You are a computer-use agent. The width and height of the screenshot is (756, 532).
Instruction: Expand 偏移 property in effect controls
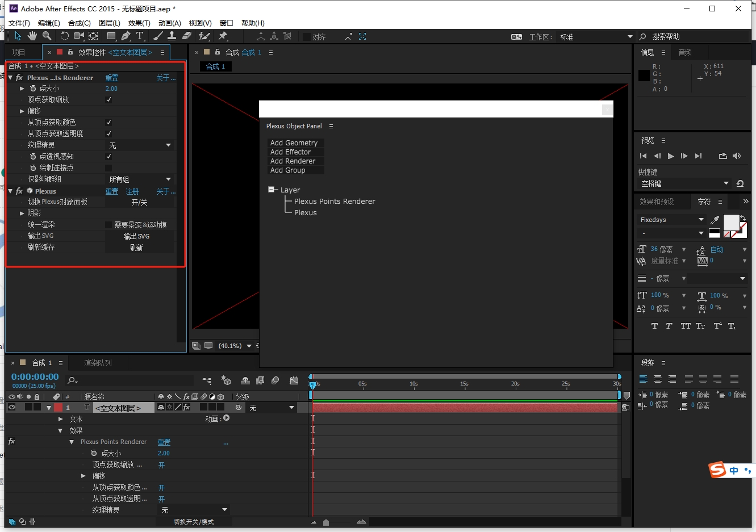(22, 111)
